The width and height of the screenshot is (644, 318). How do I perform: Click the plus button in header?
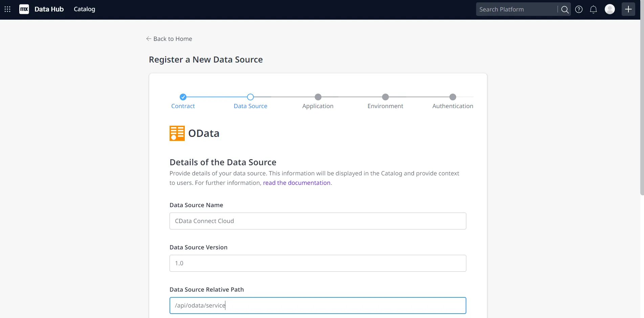[628, 9]
